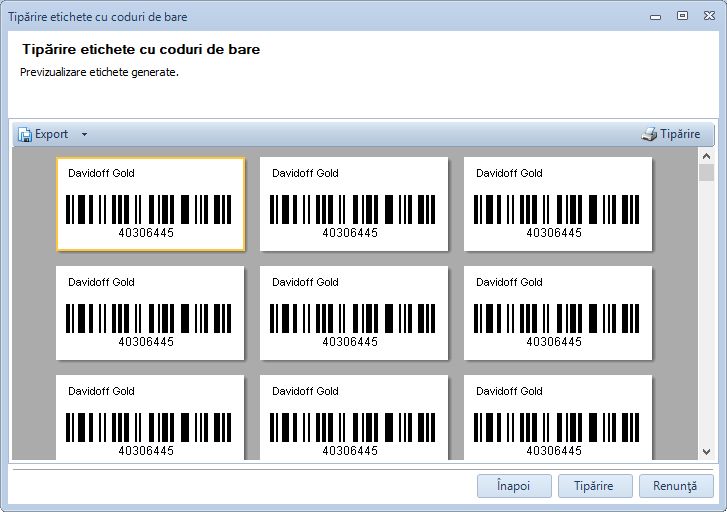Click the vertical scrollbar thumb
The image size is (727, 512).
tap(707, 173)
